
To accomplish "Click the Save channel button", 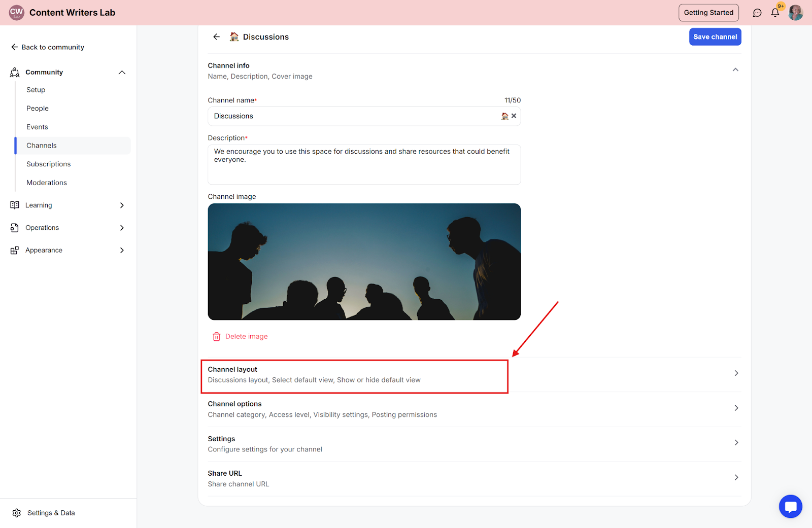I will [x=715, y=37].
